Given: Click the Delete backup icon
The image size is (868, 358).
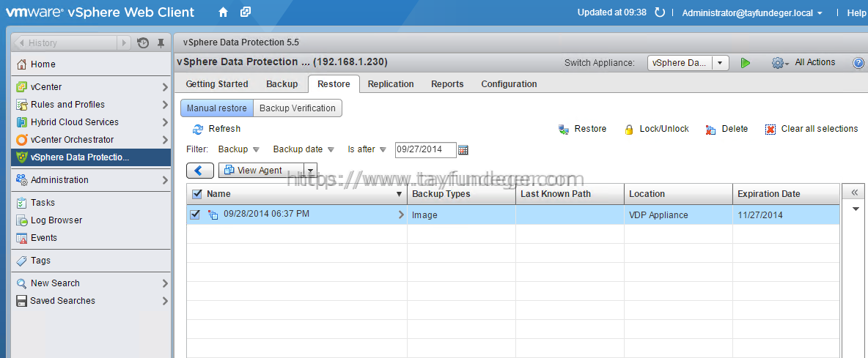Looking at the screenshot, I should coord(711,130).
